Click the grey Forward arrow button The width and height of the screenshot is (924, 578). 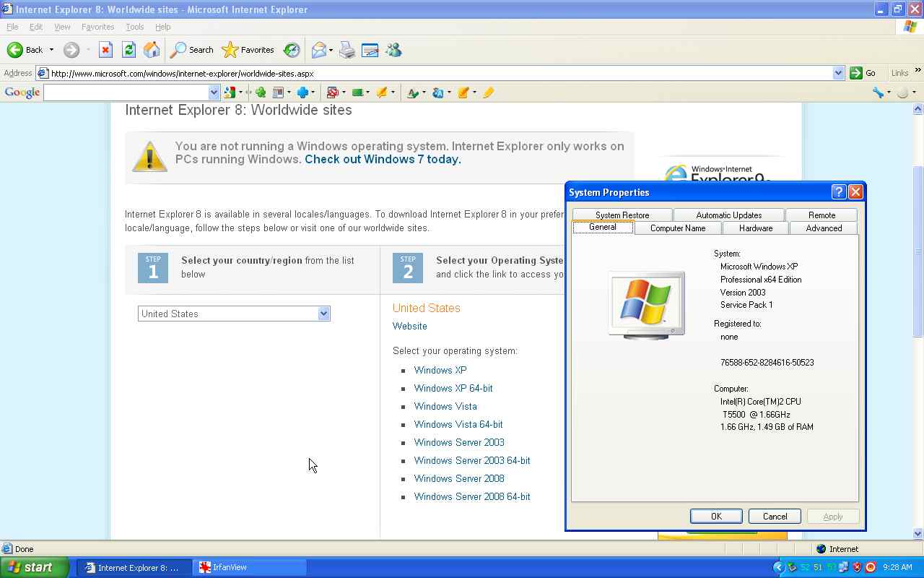(71, 50)
